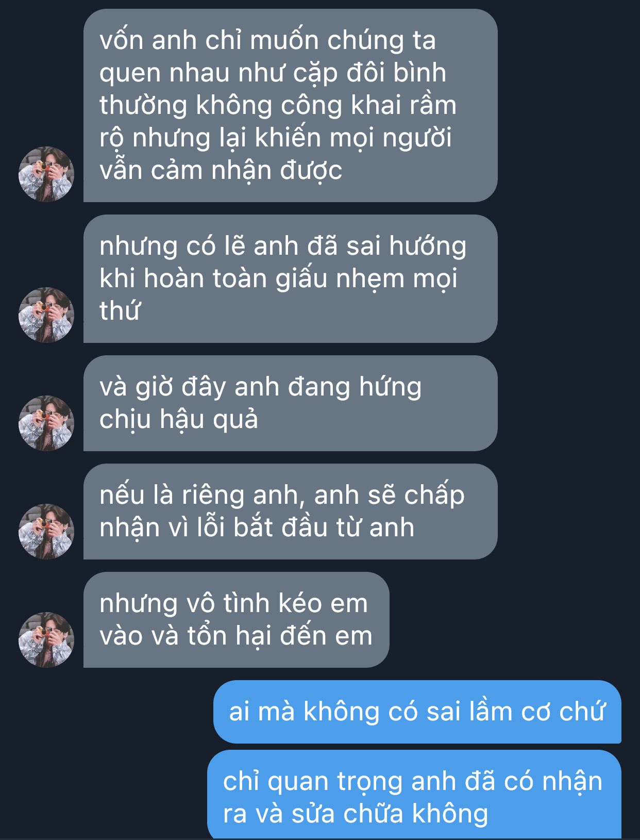The height and width of the screenshot is (840, 640).
Task: Tap the bubble 'và giờ đây anh đang hứng chịu hậu quả'
Action: click(x=290, y=403)
